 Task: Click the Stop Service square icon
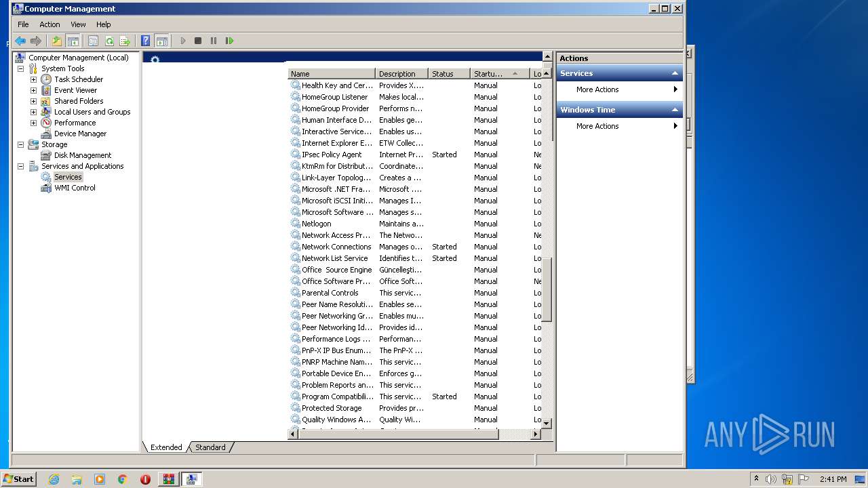[198, 41]
